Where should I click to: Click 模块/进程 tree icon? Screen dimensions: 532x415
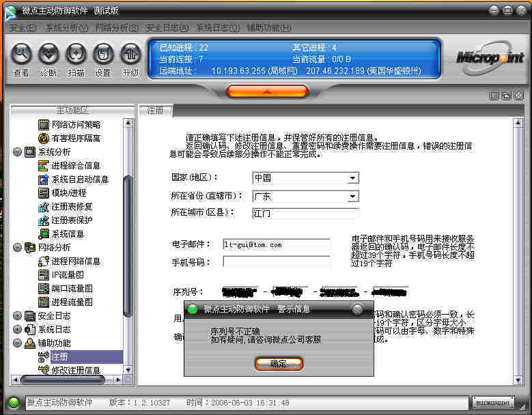click(x=44, y=193)
